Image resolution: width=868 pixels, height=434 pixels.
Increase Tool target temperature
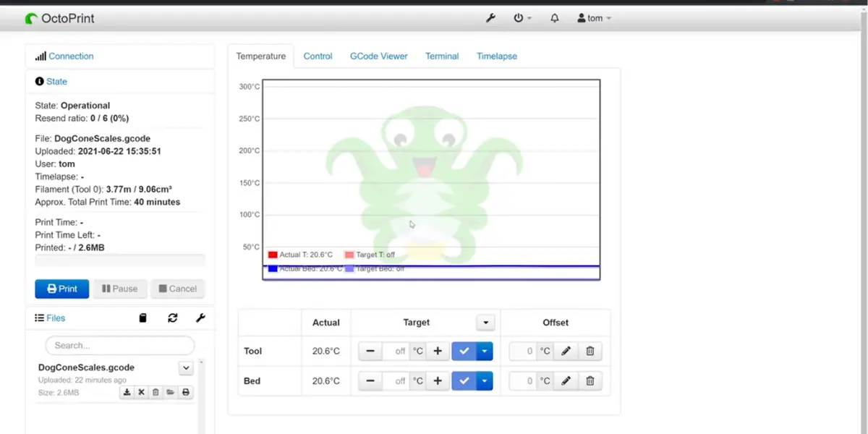pyautogui.click(x=438, y=352)
